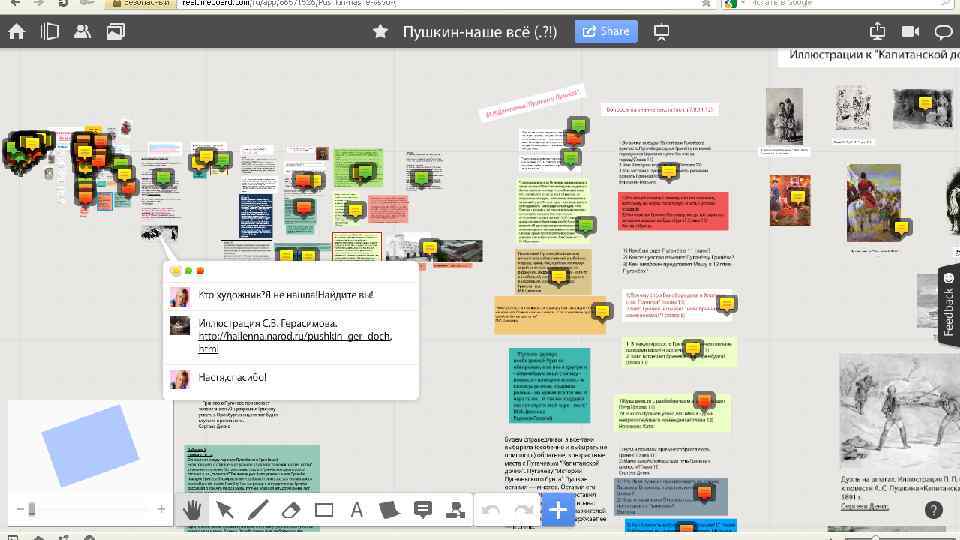Zoom out with the minus button
The width and height of the screenshot is (960, 540).
[x=20, y=509]
